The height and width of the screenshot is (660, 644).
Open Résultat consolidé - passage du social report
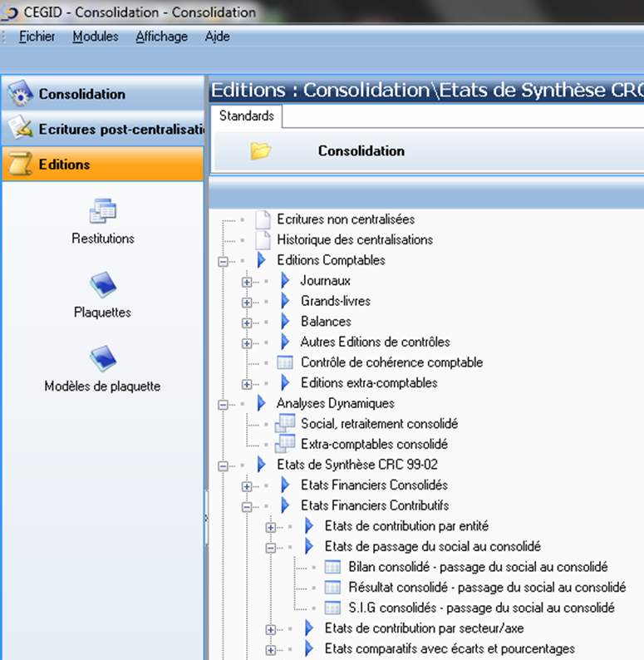click(487, 587)
